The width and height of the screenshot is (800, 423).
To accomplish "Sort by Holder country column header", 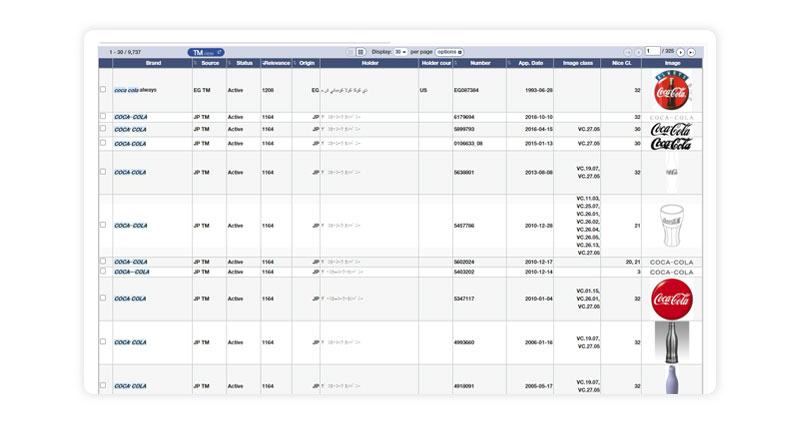I will point(436,63).
